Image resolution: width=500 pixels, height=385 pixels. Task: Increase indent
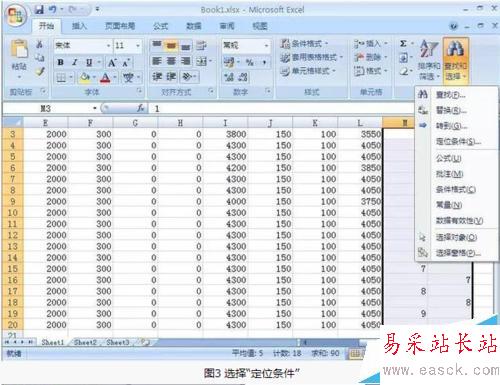click(171, 77)
